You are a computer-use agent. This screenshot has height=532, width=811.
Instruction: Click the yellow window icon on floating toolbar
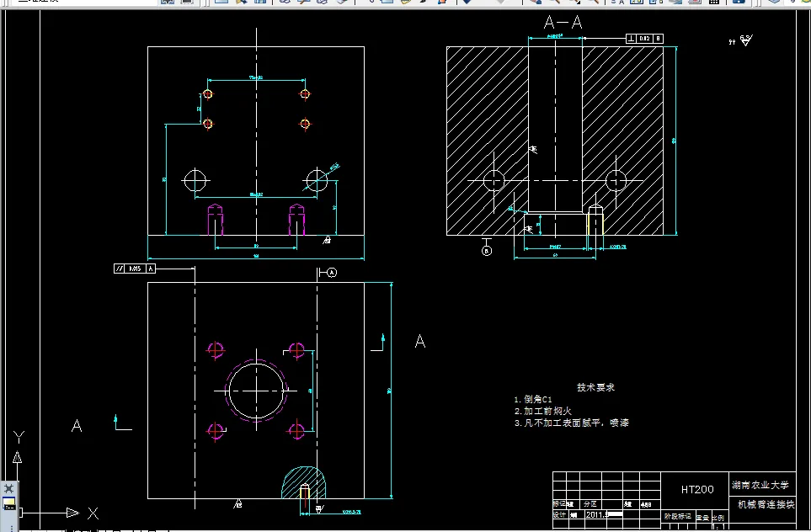[8, 504]
